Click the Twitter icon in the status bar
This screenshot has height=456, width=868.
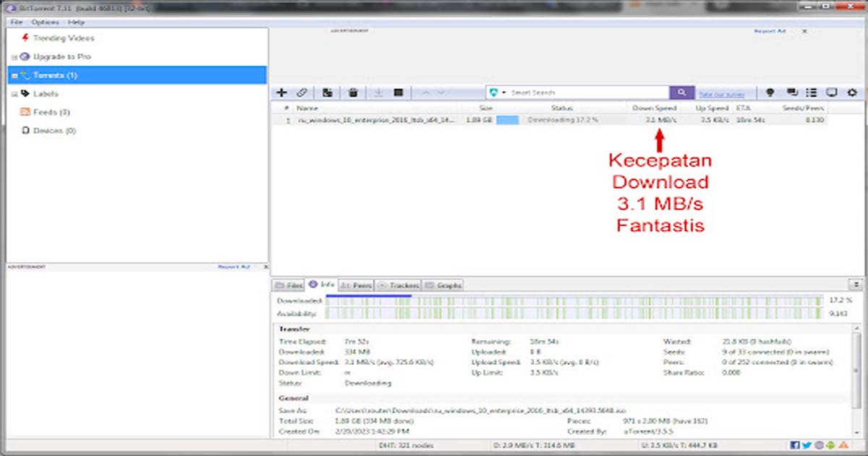[806, 445]
